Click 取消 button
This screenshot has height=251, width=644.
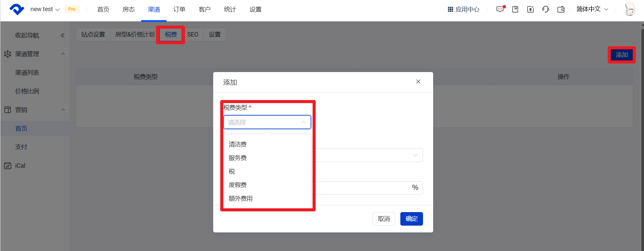pyautogui.click(x=384, y=219)
